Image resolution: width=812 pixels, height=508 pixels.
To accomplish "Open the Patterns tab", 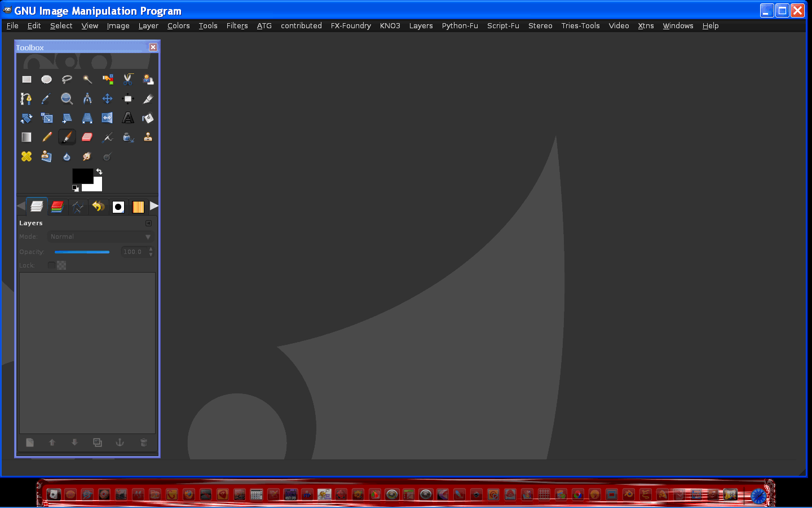I will tap(138, 207).
